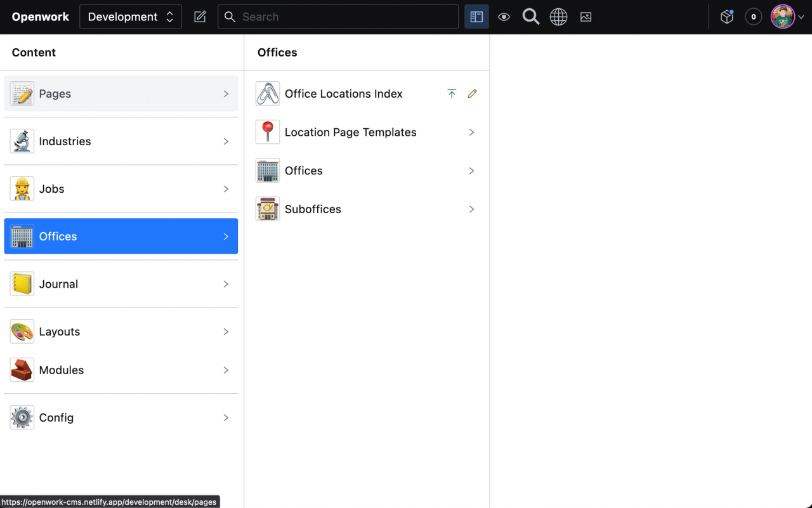Open the Pages content item
The height and width of the screenshot is (508, 812).
click(x=121, y=94)
